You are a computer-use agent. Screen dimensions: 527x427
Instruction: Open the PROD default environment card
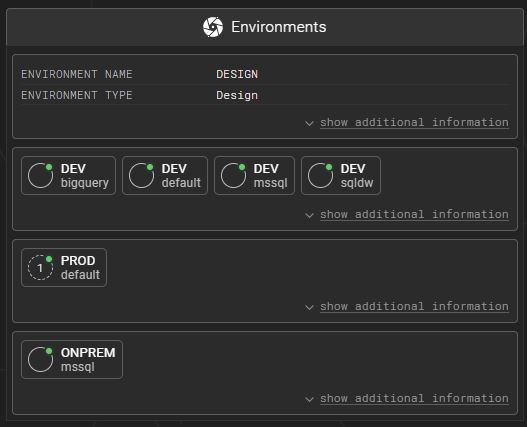[x=64, y=268]
